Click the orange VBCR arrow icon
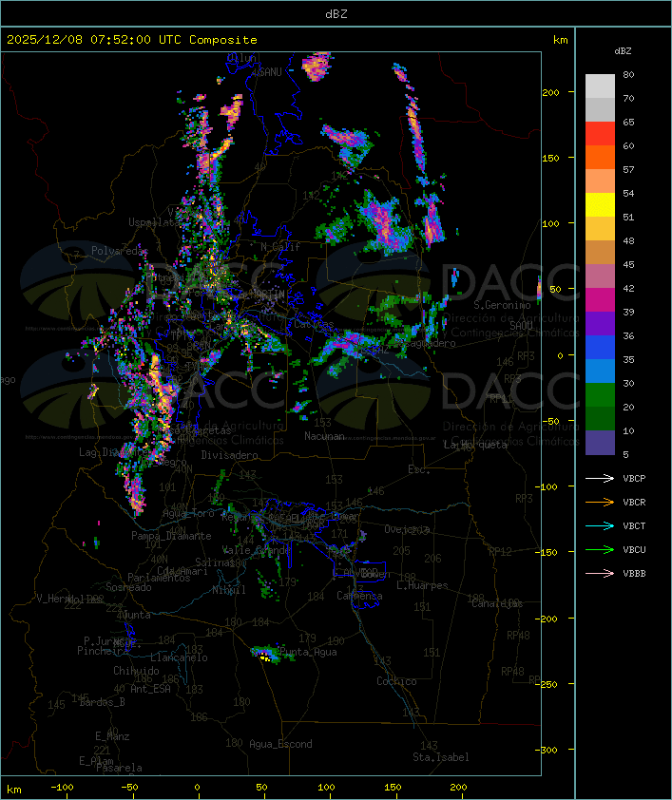 (x=600, y=502)
